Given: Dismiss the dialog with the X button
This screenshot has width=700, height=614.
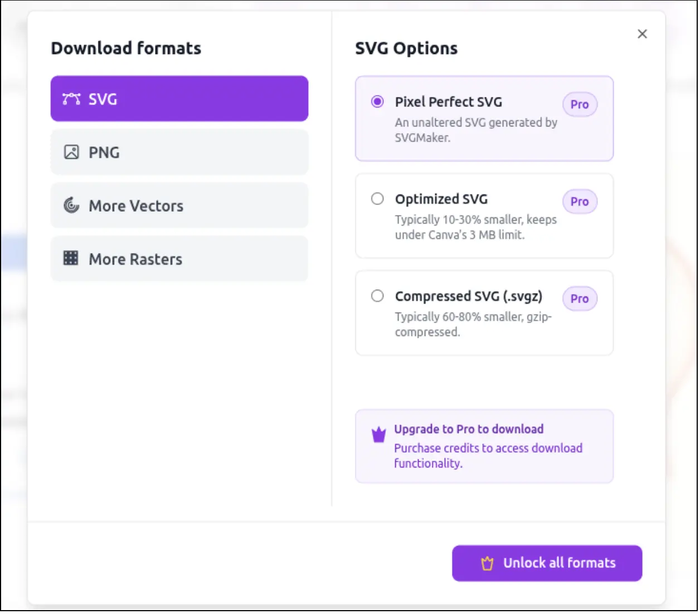Looking at the screenshot, I should (x=642, y=34).
